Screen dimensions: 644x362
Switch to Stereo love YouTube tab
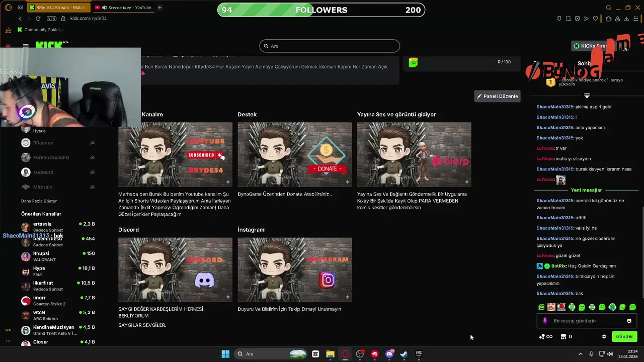(123, 8)
